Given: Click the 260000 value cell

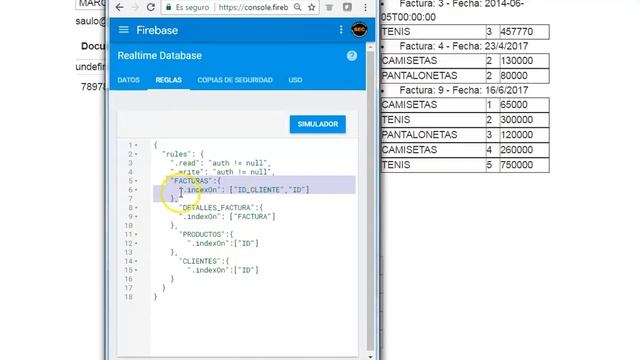Looking at the screenshot, I should point(524,150).
